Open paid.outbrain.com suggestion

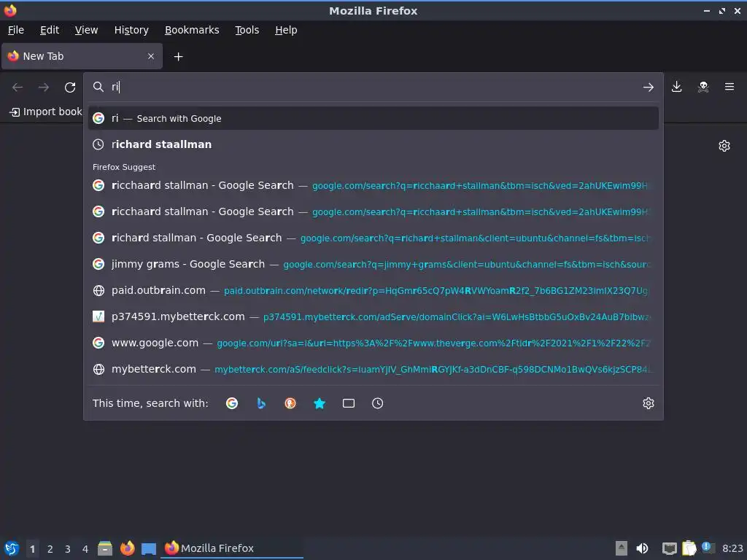[x=373, y=290]
